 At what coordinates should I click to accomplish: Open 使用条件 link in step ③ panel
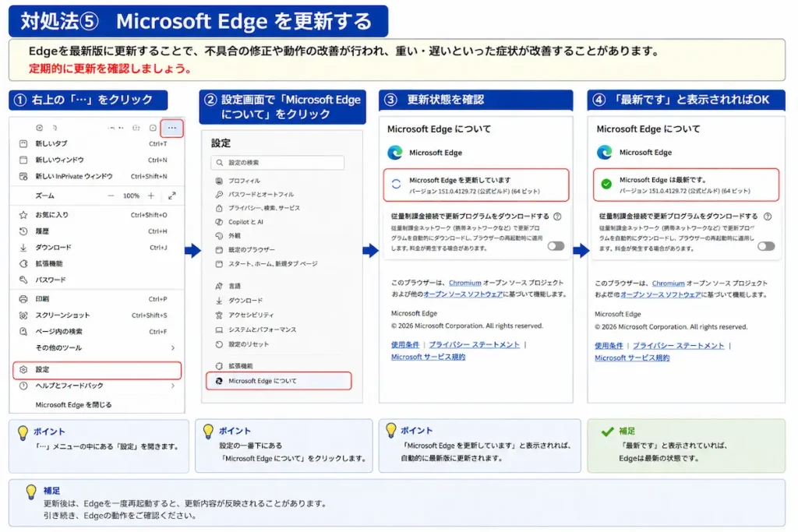tap(405, 345)
